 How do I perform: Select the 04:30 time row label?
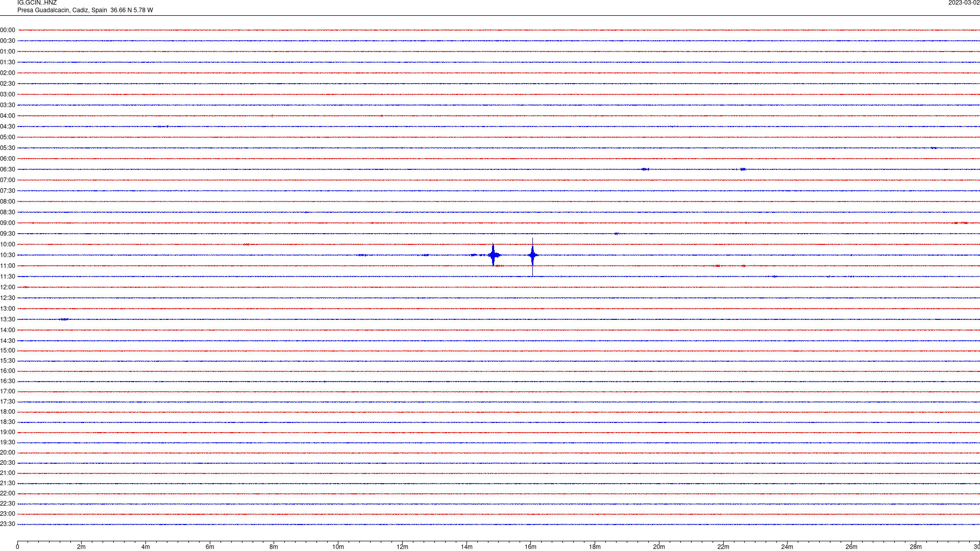click(x=8, y=127)
